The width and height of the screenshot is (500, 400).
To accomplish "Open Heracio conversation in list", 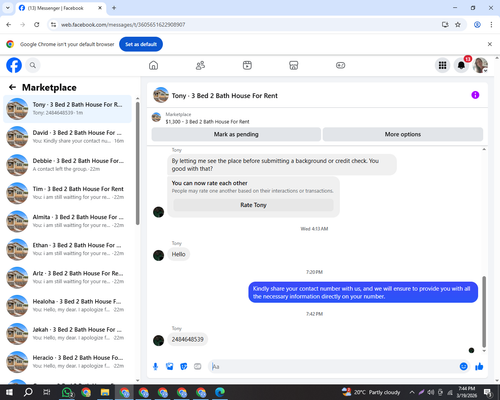I will (x=67, y=362).
